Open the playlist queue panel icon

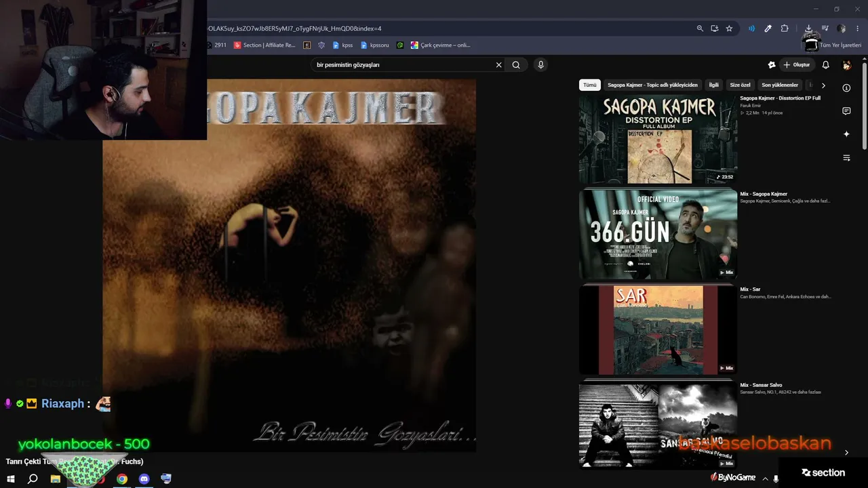click(x=846, y=158)
